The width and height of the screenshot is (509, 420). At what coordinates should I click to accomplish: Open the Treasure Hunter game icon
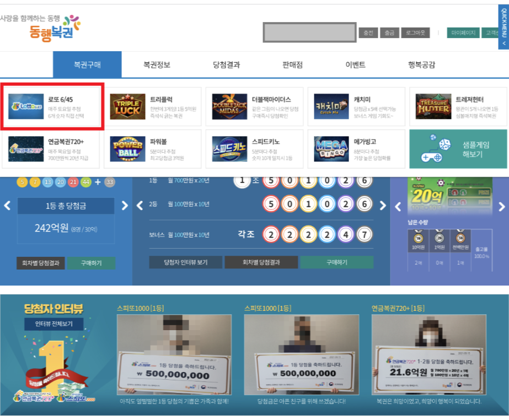point(433,106)
